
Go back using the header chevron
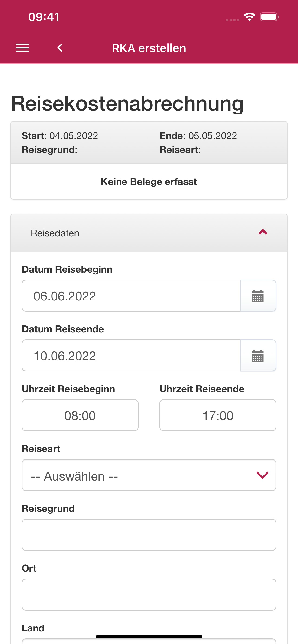click(60, 48)
